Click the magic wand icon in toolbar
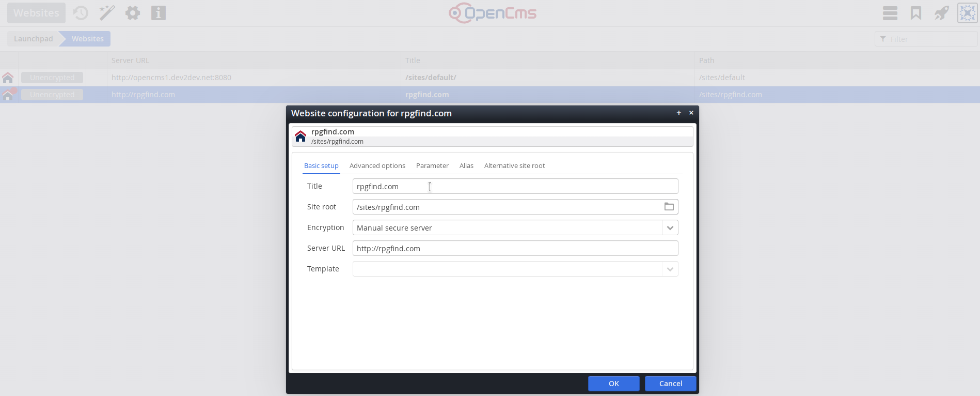This screenshot has height=396, width=980. pyautogui.click(x=107, y=13)
